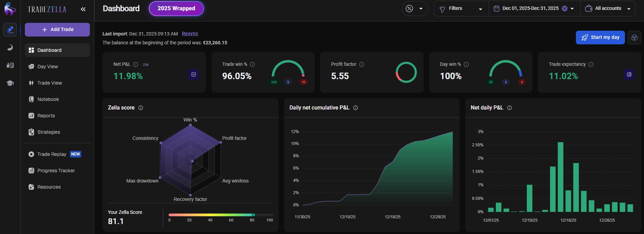Image resolution: width=644 pixels, height=234 pixels.
Task: Click the Resync link
Action: (190, 33)
